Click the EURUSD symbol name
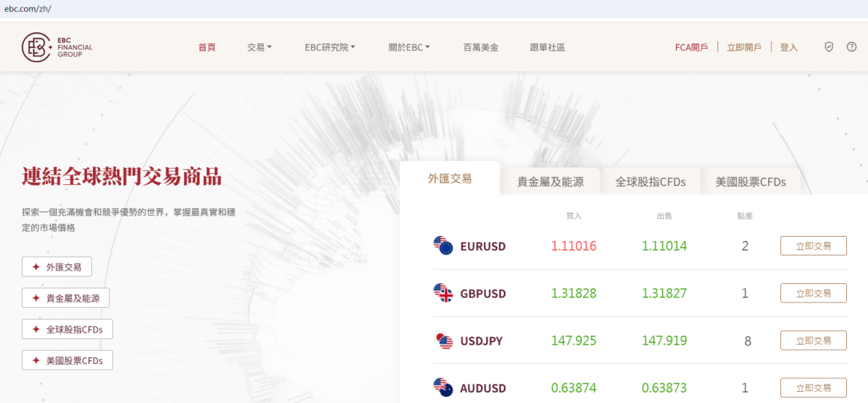The image size is (868, 403). 483,246
